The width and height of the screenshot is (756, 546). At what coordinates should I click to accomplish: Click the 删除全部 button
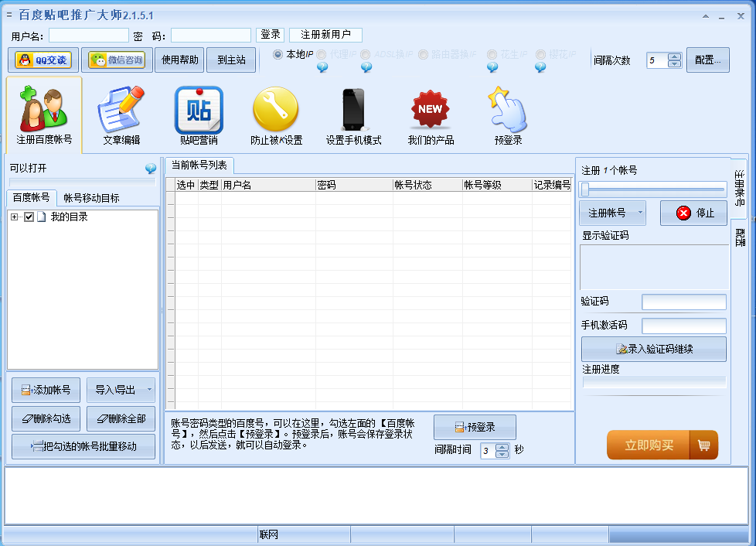[x=121, y=418]
